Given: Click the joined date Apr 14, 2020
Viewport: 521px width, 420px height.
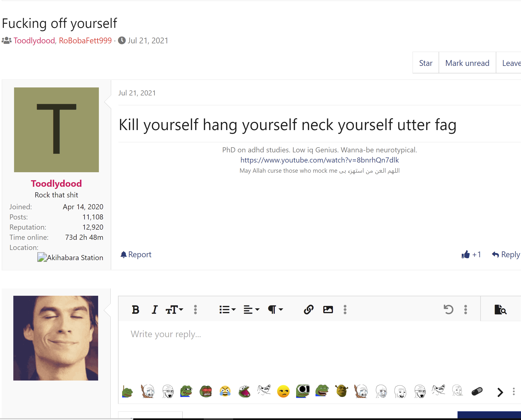Looking at the screenshot, I should tap(83, 207).
